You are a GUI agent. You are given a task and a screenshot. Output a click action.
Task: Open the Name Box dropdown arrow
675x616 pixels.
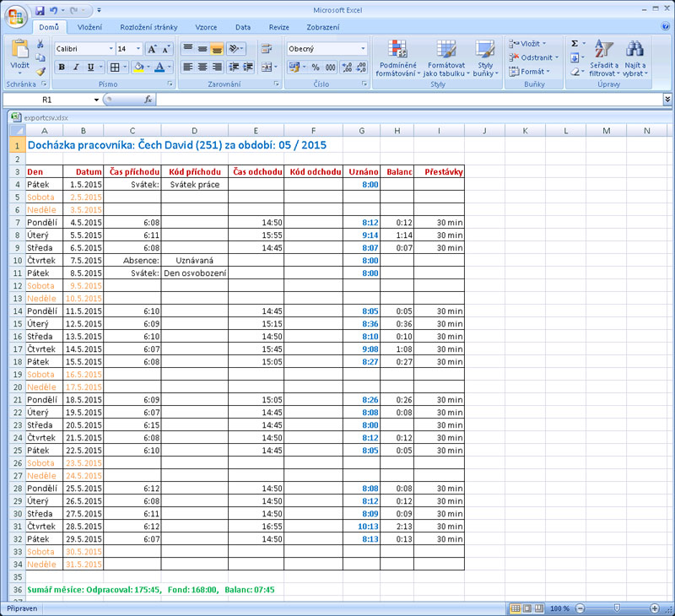point(95,100)
